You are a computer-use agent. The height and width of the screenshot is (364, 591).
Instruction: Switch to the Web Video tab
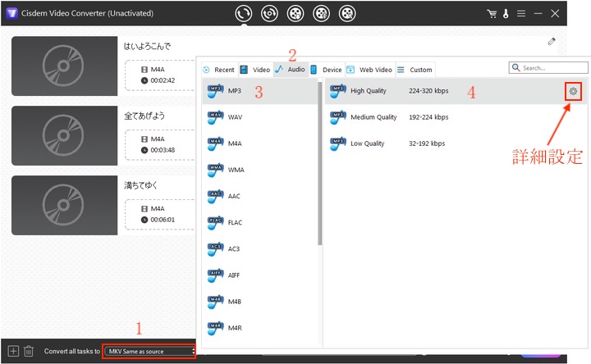pos(369,70)
